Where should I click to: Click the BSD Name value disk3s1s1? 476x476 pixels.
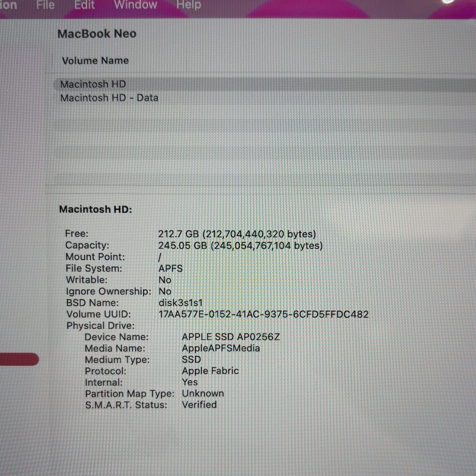click(181, 303)
